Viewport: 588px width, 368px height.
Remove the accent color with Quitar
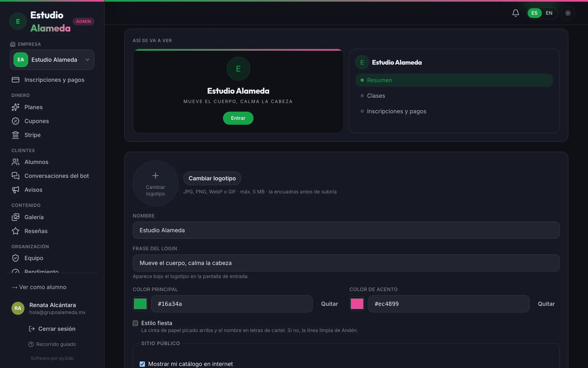pyautogui.click(x=546, y=304)
